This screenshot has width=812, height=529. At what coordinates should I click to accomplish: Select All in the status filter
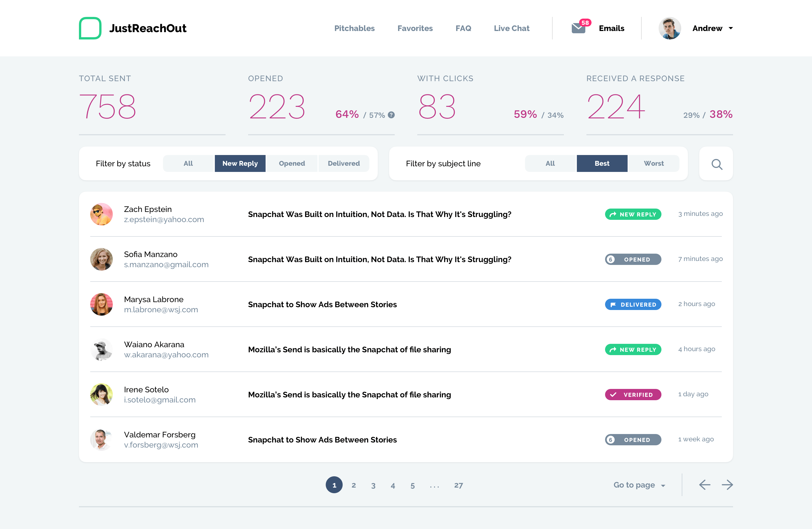point(188,163)
